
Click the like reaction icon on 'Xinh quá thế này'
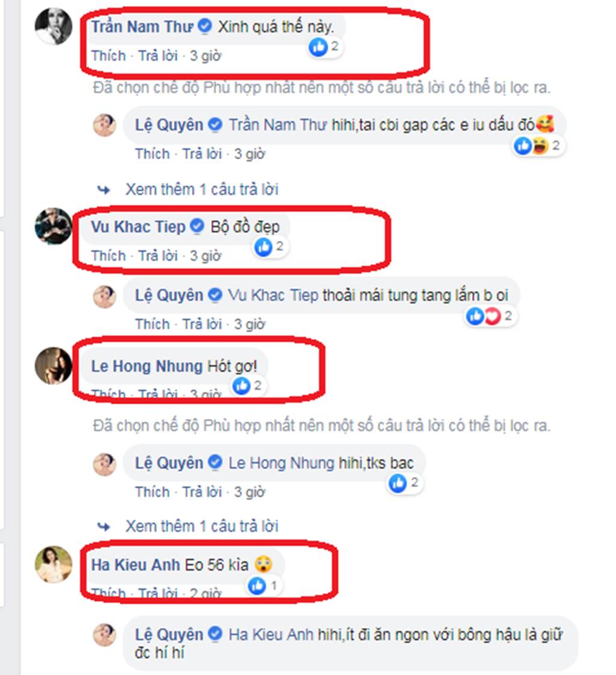(318, 46)
